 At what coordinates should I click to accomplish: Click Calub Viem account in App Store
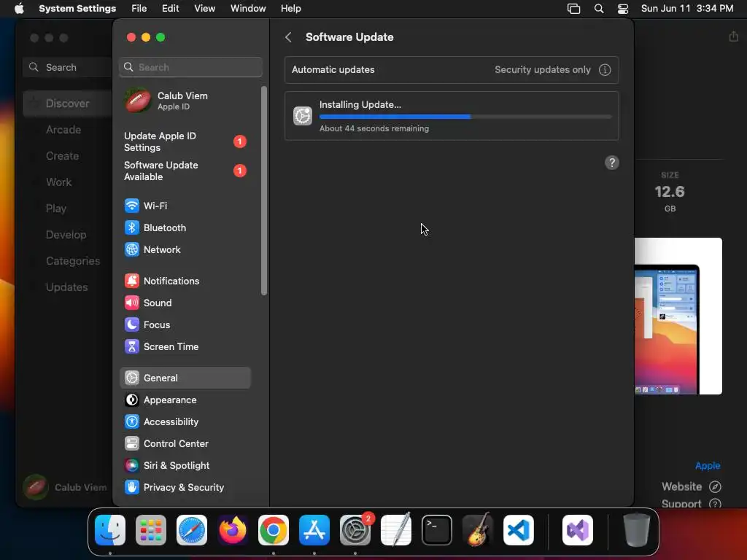coord(65,487)
